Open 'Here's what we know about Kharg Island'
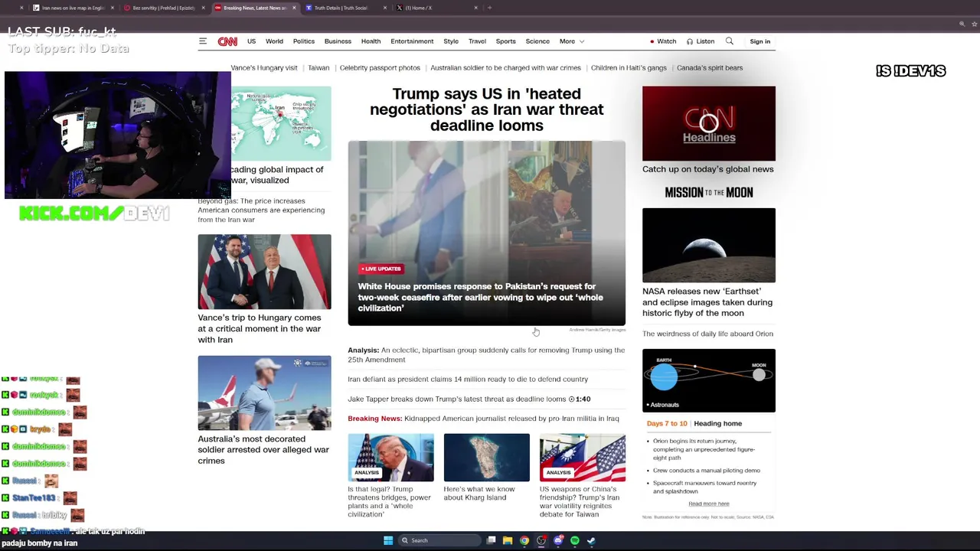Viewport: 980px width, 551px height. coord(479,494)
